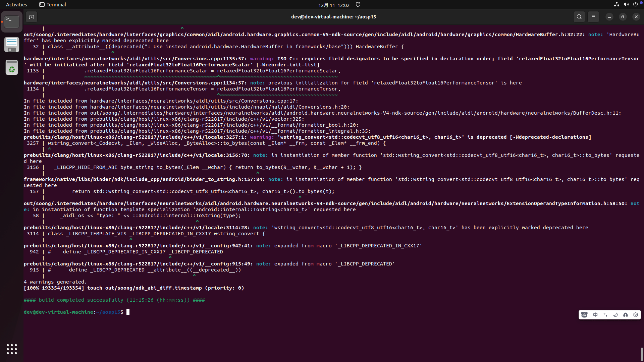Image resolution: width=644 pixels, height=362 pixels.
Task: Open the terminal hamburger menu
Action: point(593,17)
